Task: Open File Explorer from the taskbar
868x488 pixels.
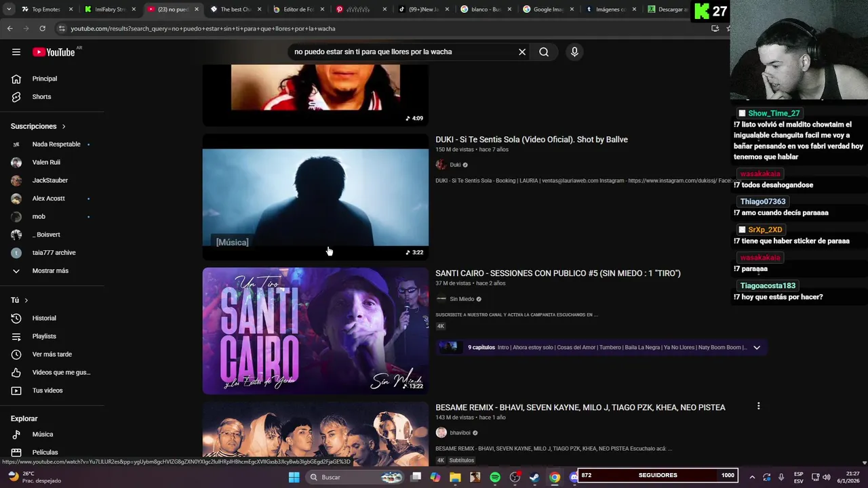Action: point(455,477)
